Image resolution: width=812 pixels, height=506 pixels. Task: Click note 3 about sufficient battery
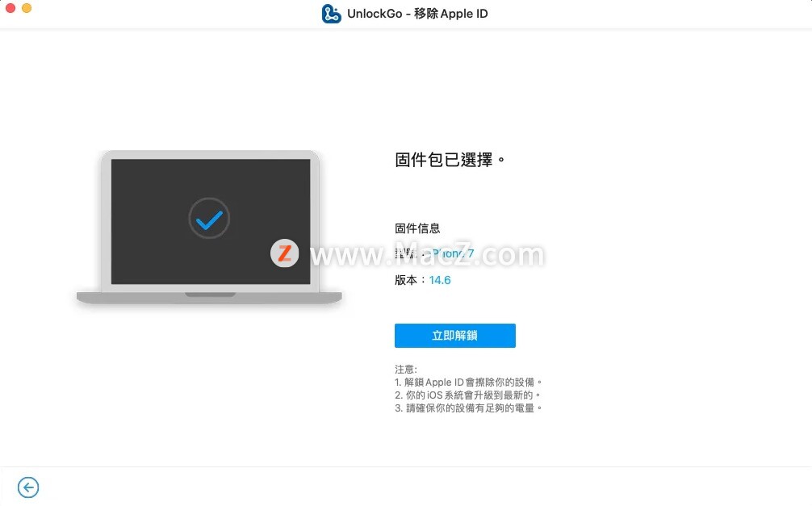click(x=468, y=408)
